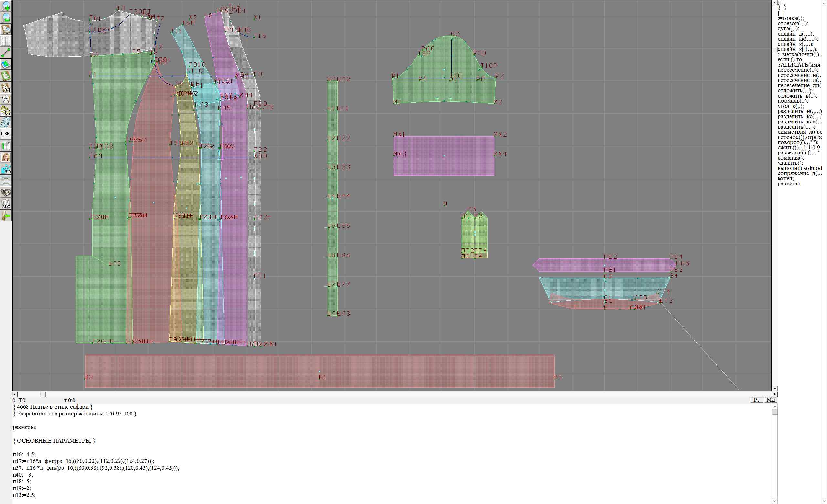The image size is (827, 504).
Task: Click canvas vertical scrollbar down arrow
Action: pyautogui.click(x=774, y=389)
